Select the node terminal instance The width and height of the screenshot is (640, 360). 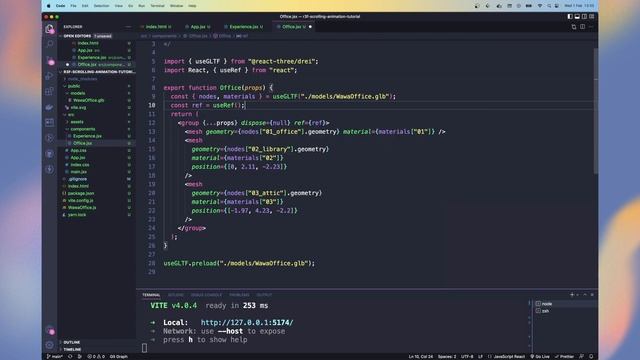coord(565,304)
